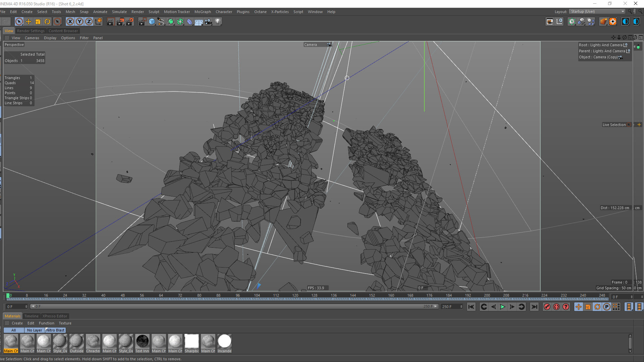This screenshot has width=644, height=362.
Task: Open the viewport Display menu
Action: [50, 38]
